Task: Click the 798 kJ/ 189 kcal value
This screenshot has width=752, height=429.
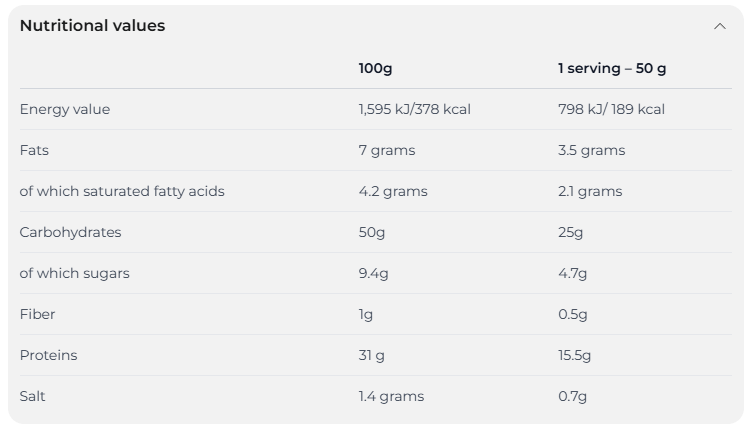Action: (611, 109)
